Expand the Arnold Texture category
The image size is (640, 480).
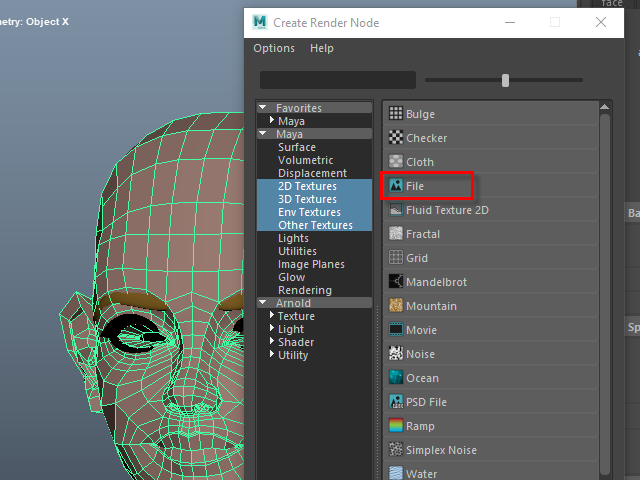pos(272,316)
